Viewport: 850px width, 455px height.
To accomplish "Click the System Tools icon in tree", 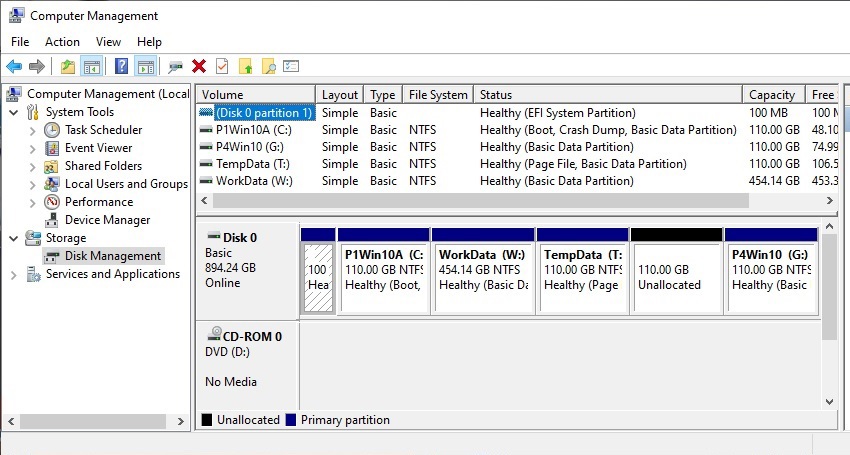I will (33, 112).
